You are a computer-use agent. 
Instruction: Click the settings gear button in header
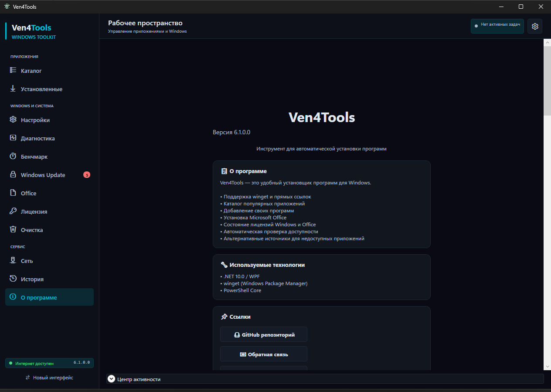click(535, 26)
